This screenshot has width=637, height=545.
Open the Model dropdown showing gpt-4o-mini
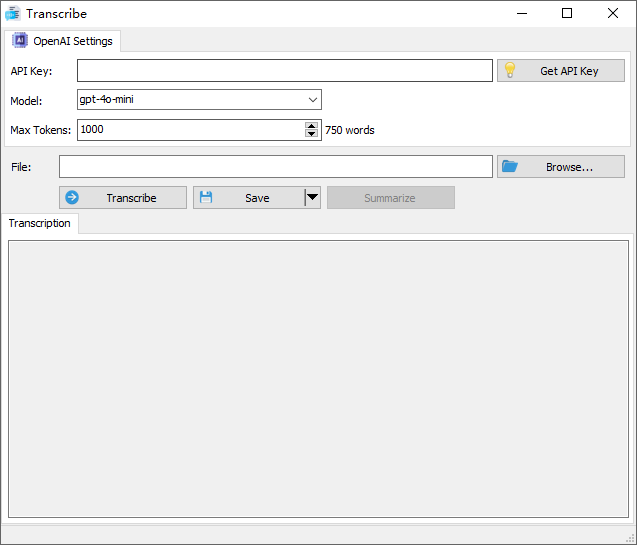pyautogui.click(x=199, y=99)
